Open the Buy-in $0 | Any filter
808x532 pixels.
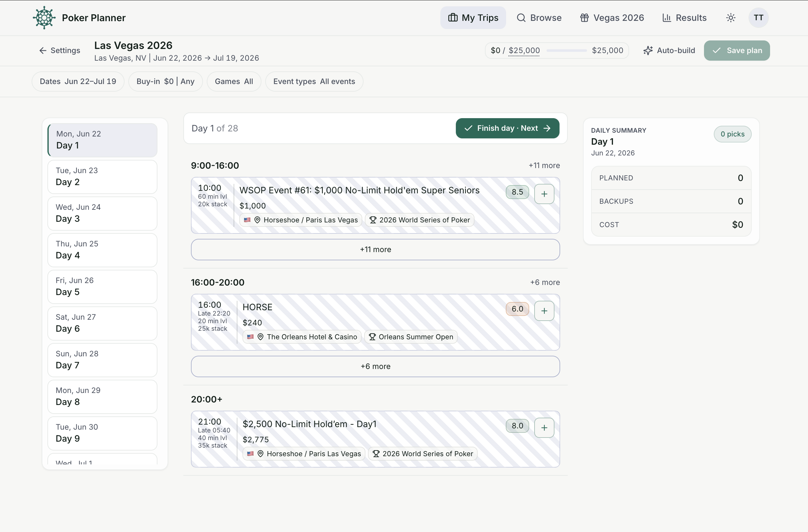pyautogui.click(x=165, y=82)
